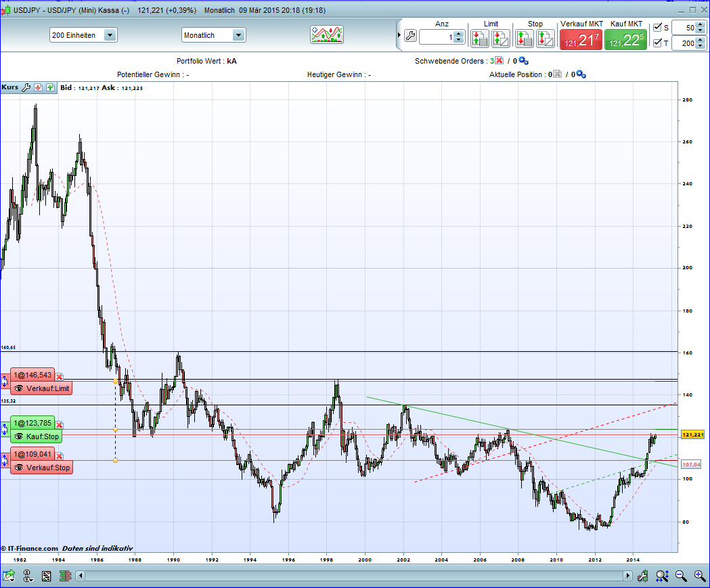Click Portfolio Wert kA text
This screenshot has width=710, height=588.
tap(206, 61)
